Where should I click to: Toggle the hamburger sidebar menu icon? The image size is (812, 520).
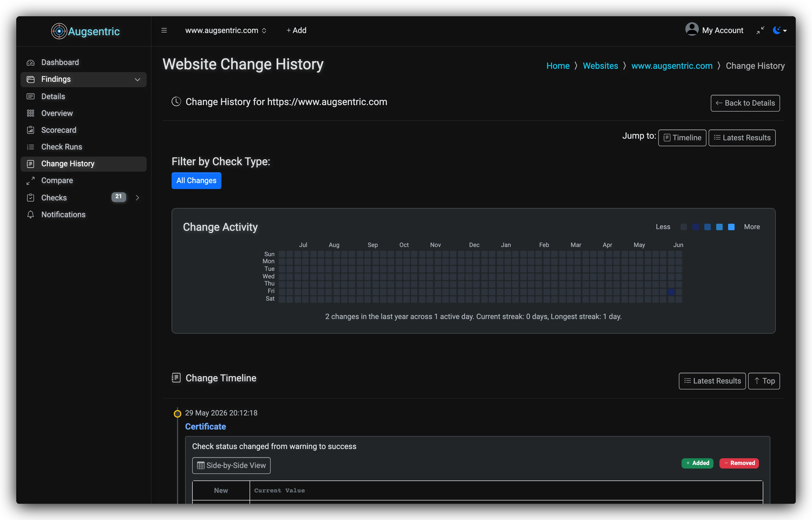point(164,30)
